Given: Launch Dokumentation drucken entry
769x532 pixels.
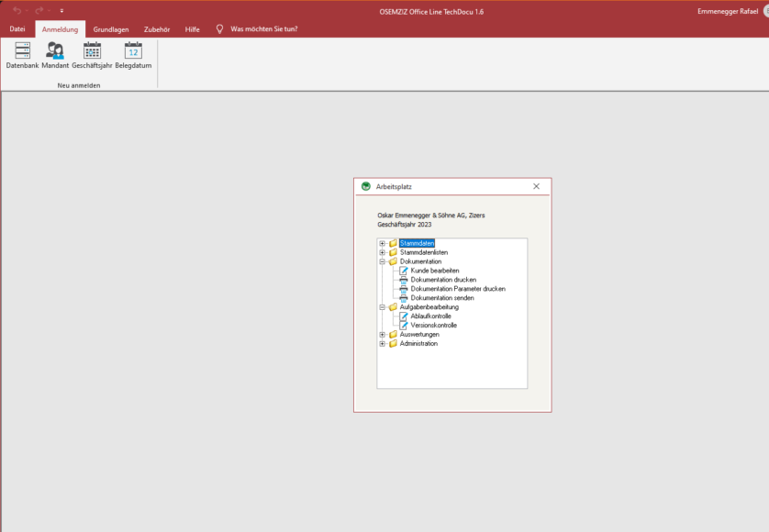Looking at the screenshot, I should [443, 280].
